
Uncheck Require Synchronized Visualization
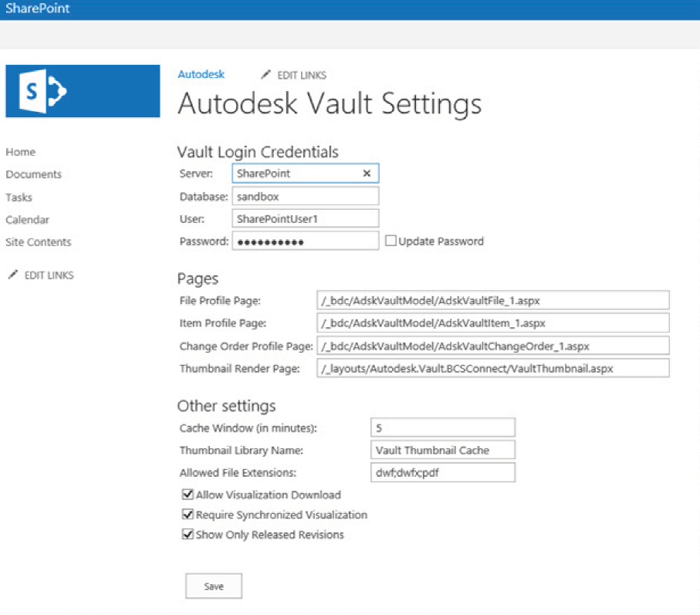tap(187, 515)
